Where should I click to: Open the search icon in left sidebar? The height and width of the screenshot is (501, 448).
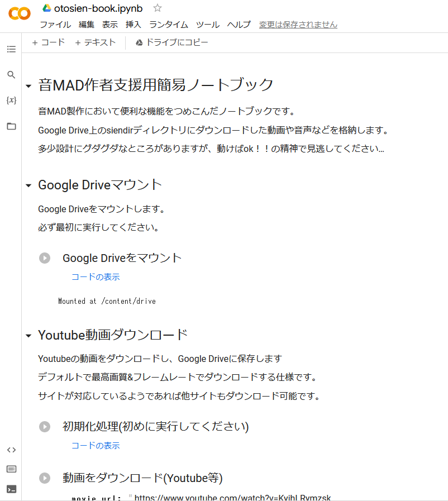point(11,75)
